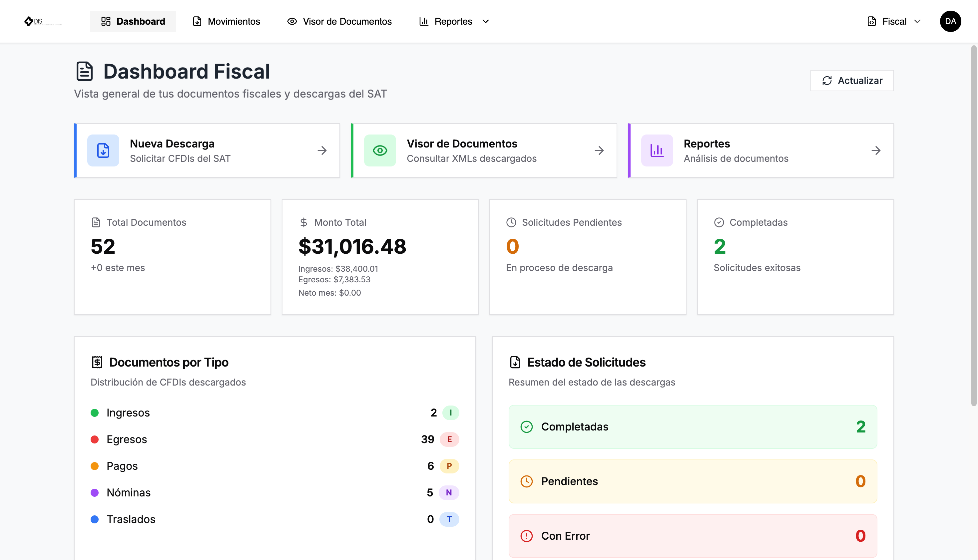
Task: Open the Reportes quick-access card
Action: click(x=761, y=150)
